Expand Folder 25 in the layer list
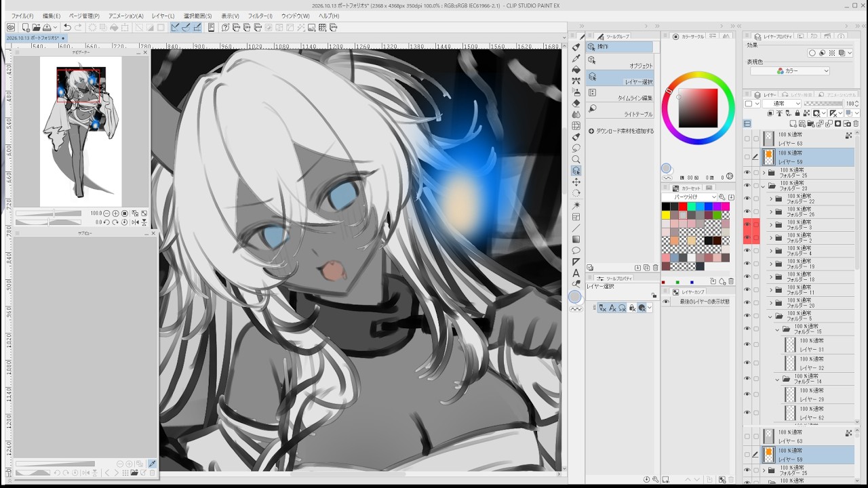The height and width of the screenshot is (488, 868). pos(764,173)
